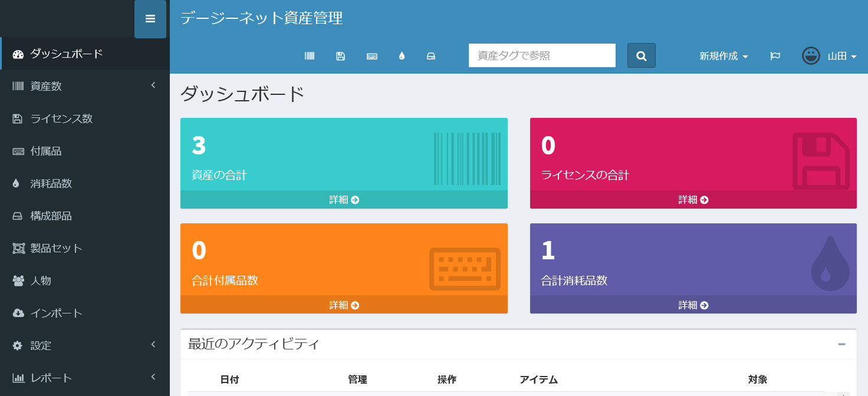Click the droplet consumables icon in navbar
Image resolution: width=868 pixels, height=396 pixels.
tap(402, 56)
